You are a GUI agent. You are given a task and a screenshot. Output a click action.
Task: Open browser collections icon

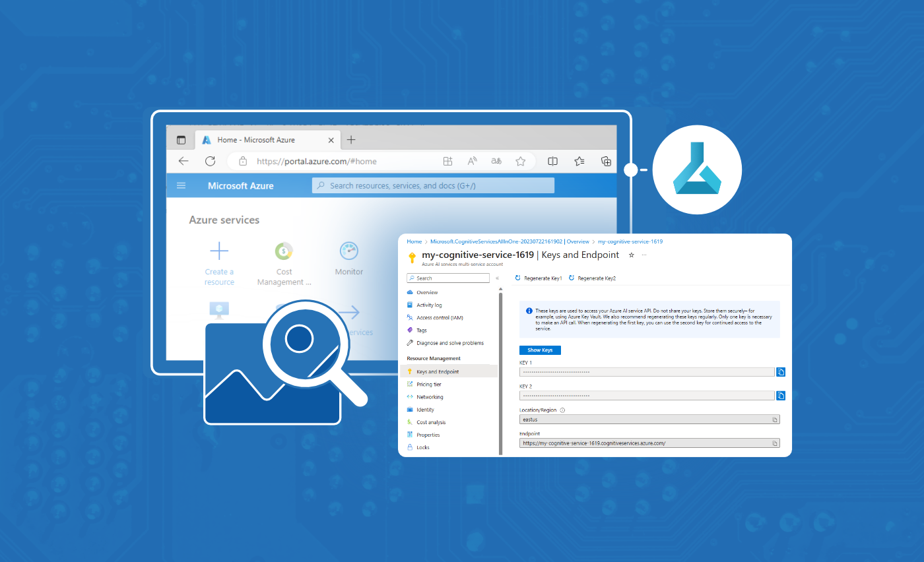(606, 161)
